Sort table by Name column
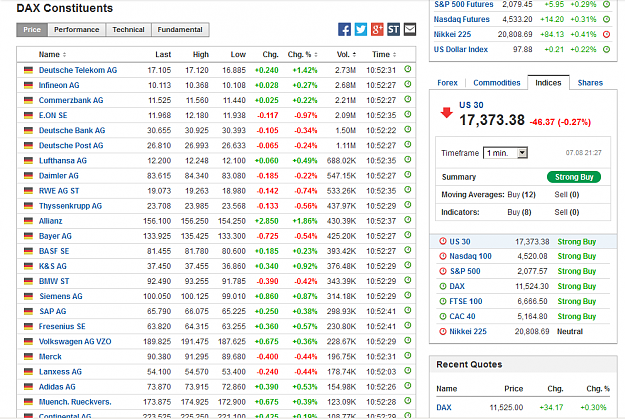Image resolution: width=625 pixels, height=419 pixels. click(52, 55)
